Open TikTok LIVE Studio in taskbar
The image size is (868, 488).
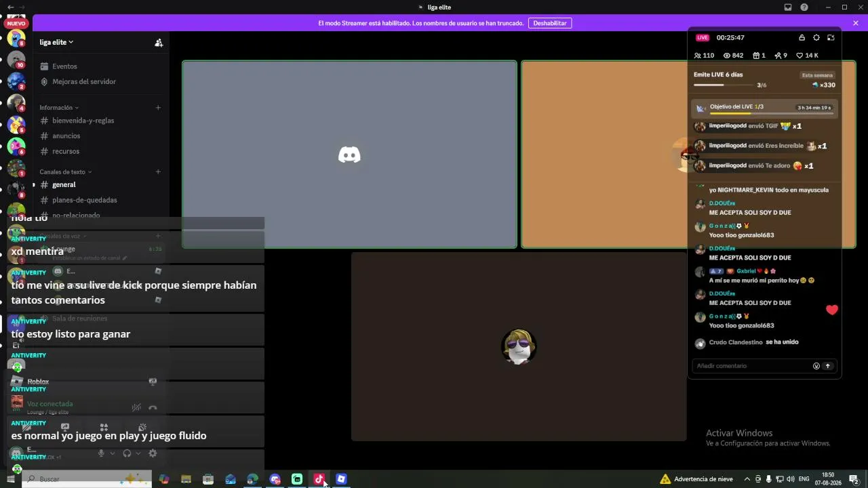pyautogui.click(x=319, y=479)
